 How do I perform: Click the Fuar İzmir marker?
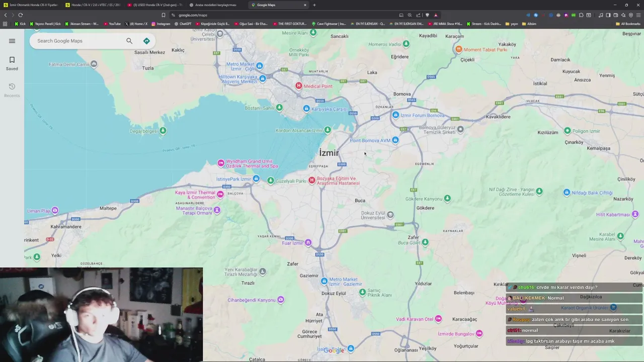click(308, 243)
